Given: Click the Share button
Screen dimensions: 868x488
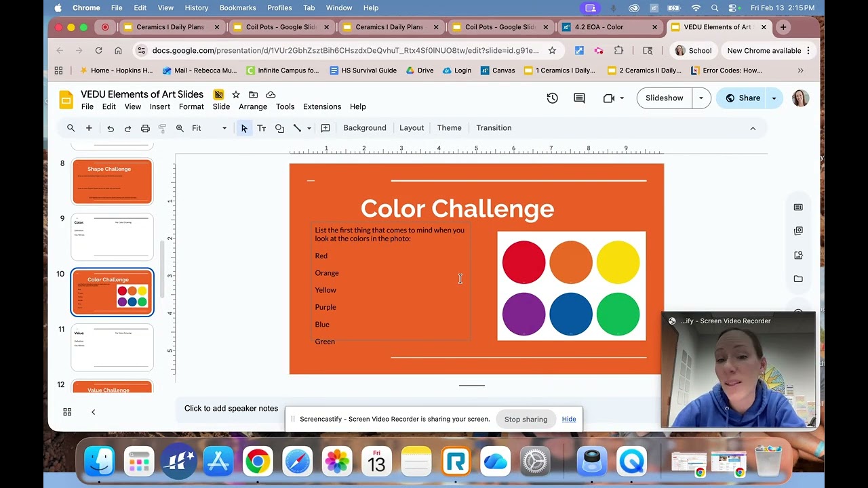Looking at the screenshot, I should pos(742,98).
